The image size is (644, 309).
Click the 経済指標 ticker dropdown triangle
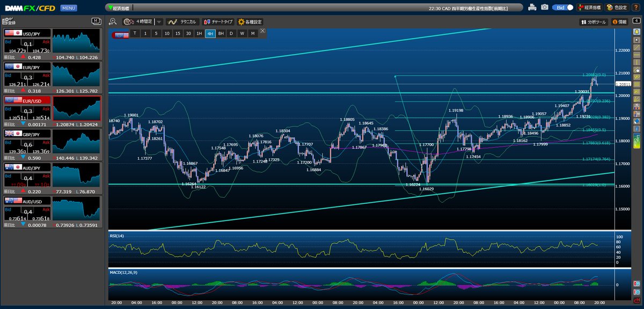(x=111, y=8)
